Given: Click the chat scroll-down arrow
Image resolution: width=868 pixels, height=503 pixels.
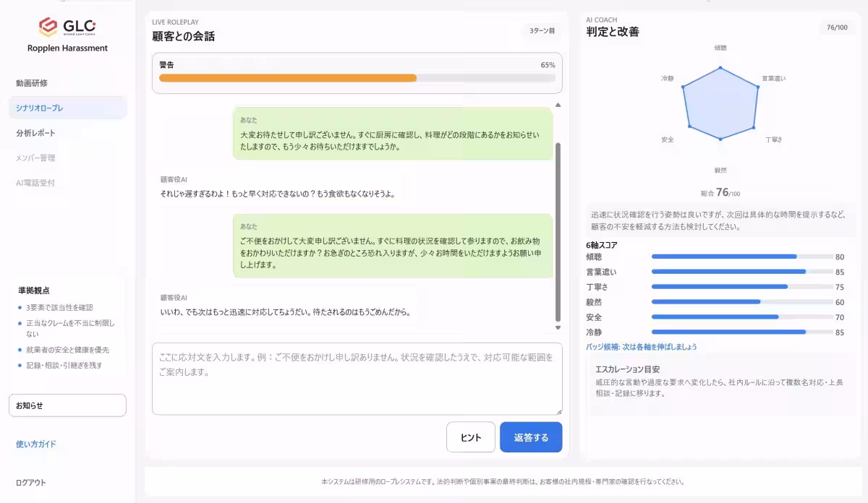Looking at the screenshot, I should point(558,328).
